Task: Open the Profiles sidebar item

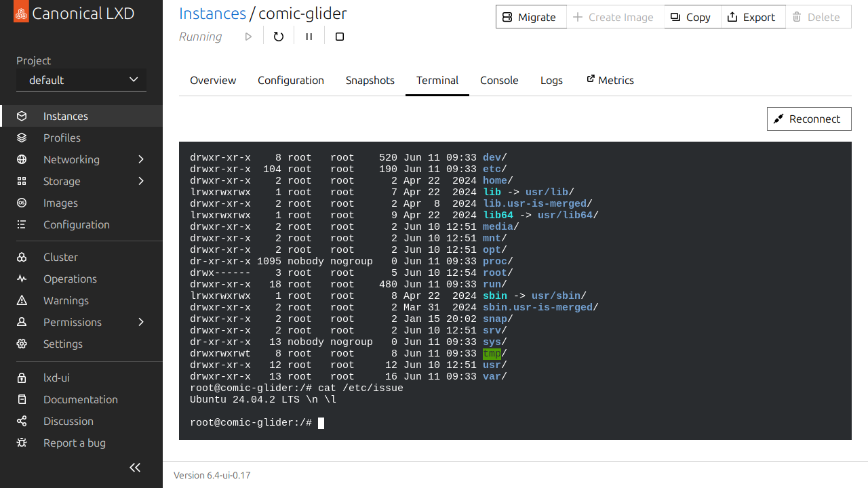Action: coord(81,138)
